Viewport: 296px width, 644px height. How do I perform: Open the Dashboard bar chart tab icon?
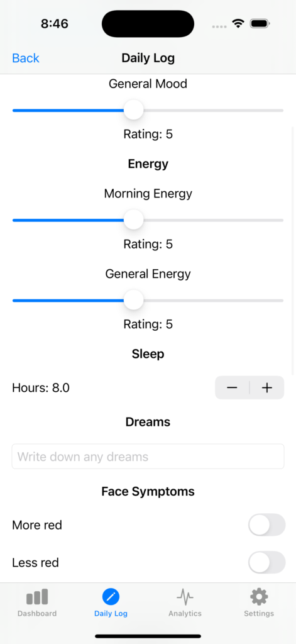37,597
